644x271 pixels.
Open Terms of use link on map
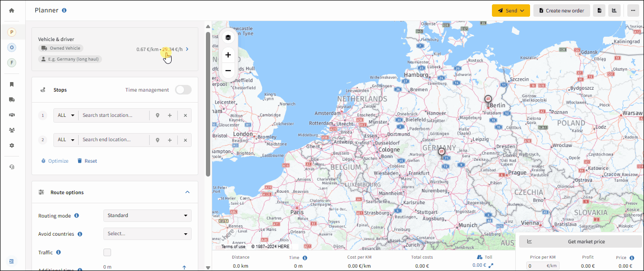point(234,247)
